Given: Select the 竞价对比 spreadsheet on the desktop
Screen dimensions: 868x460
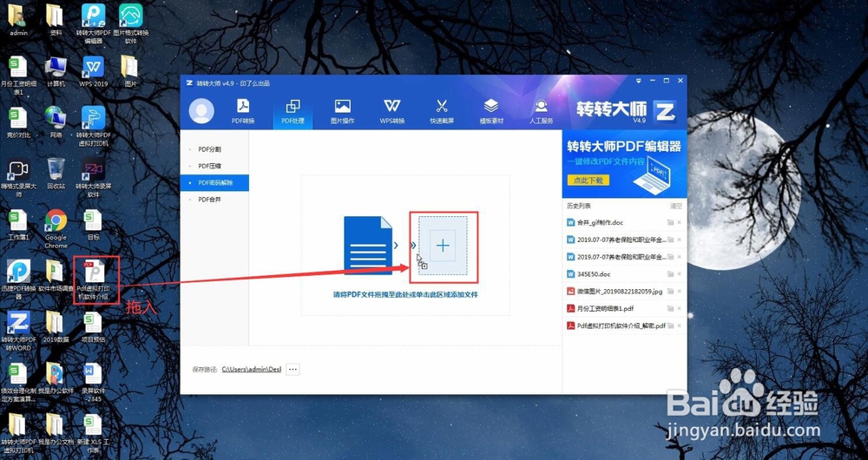Looking at the screenshot, I should [x=18, y=122].
